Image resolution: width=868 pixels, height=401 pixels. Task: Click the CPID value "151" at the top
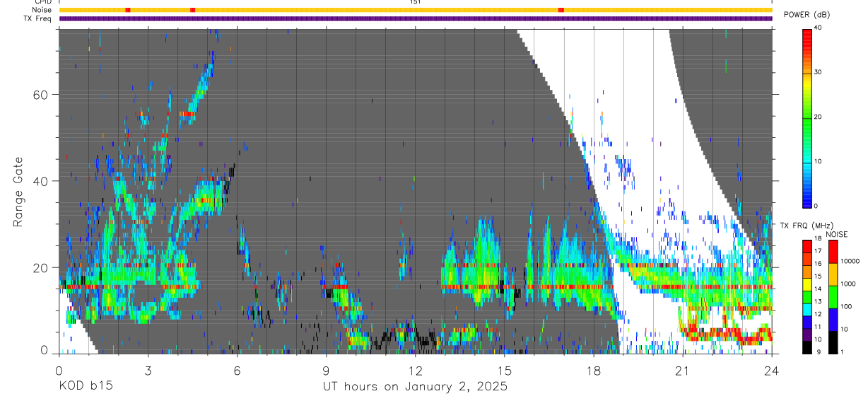coord(415,2)
